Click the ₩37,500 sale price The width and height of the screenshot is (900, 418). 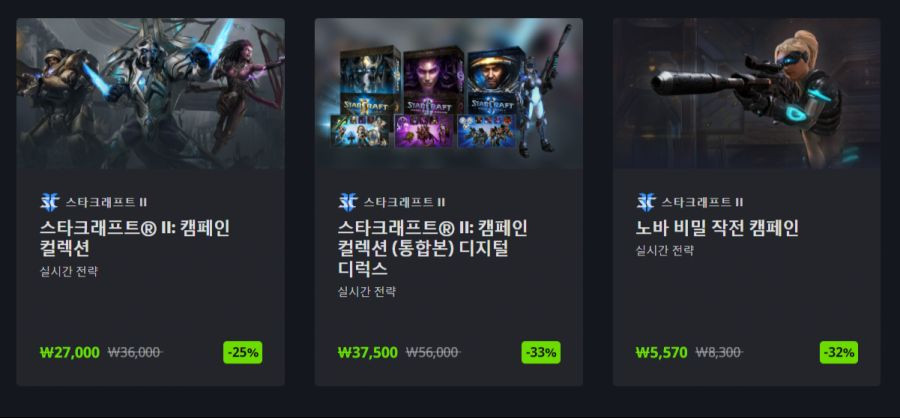pos(367,353)
